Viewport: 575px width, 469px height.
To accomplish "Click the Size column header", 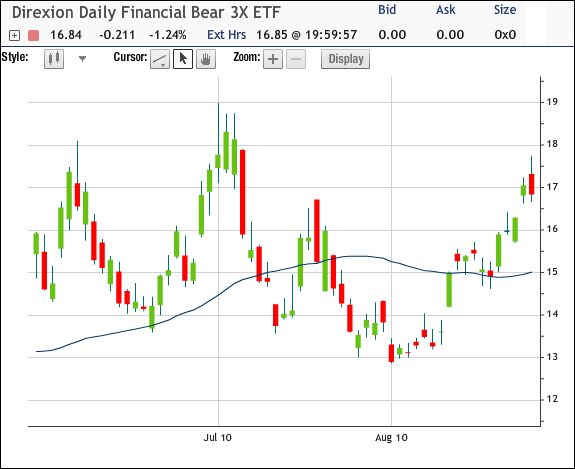I will (505, 10).
